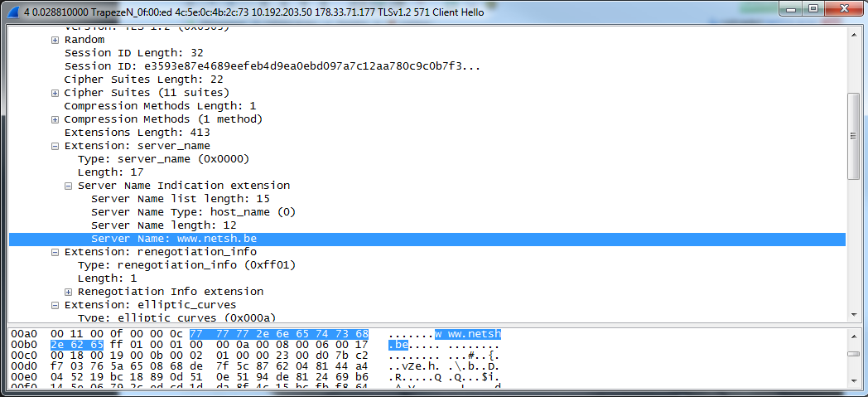The height and width of the screenshot is (397, 868).
Task: Select Type: renegotiation_info (0xff01) row
Action: coord(187,265)
